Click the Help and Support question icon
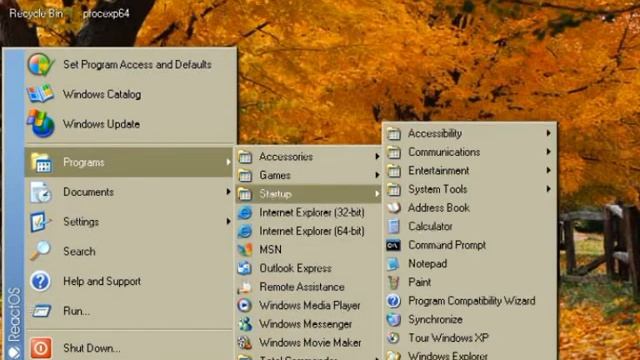The image size is (640, 360). tap(40, 281)
